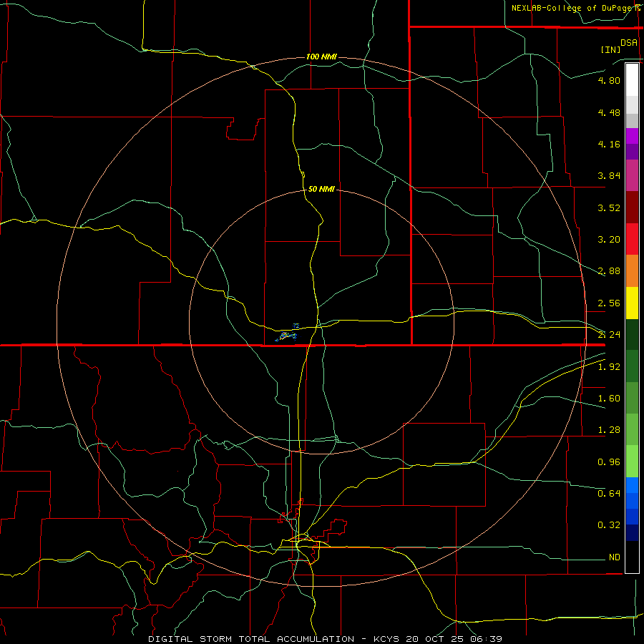Select the ND legend label
644x644 pixels.
click(615, 557)
